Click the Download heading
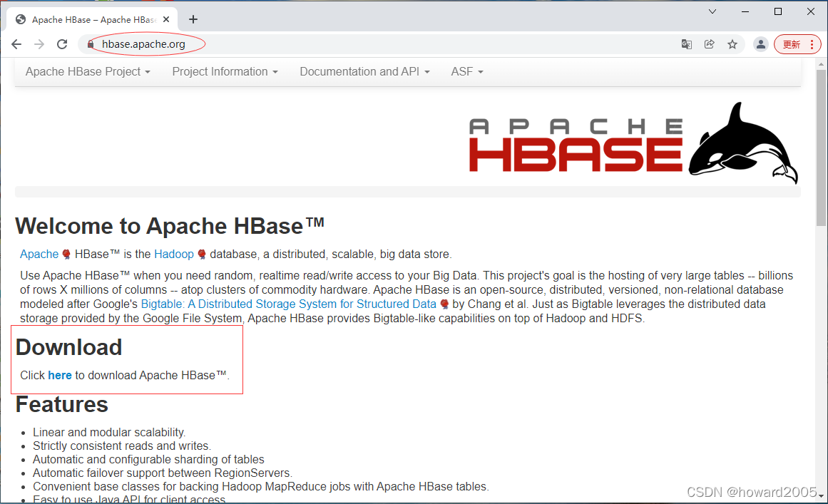This screenshot has width=828, height=504. point(68,347)
